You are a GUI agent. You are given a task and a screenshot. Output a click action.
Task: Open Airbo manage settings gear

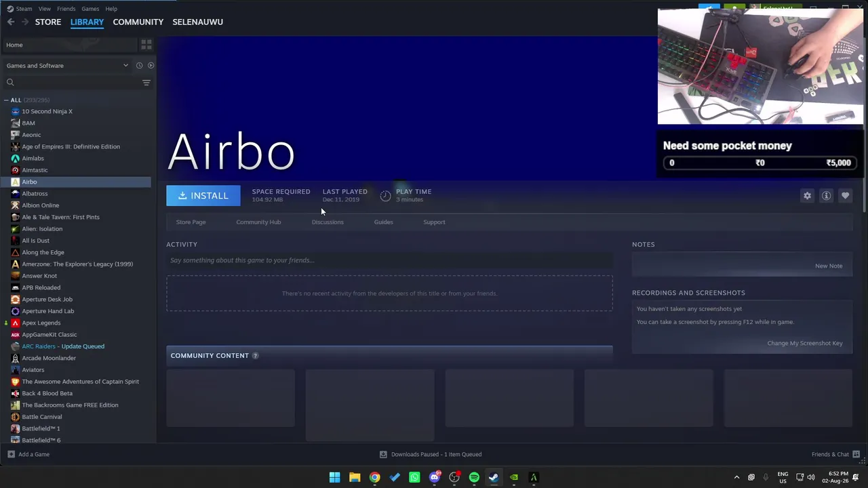(x=807, y=196)
